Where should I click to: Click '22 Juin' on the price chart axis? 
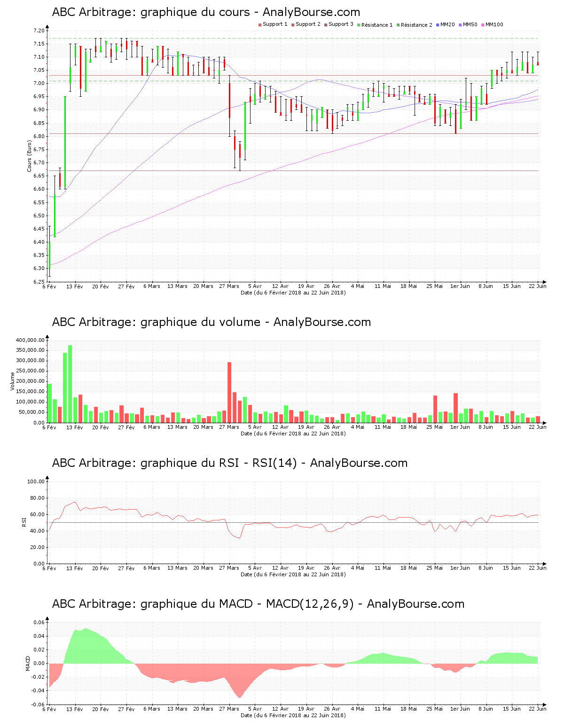[x=538, y=286]
